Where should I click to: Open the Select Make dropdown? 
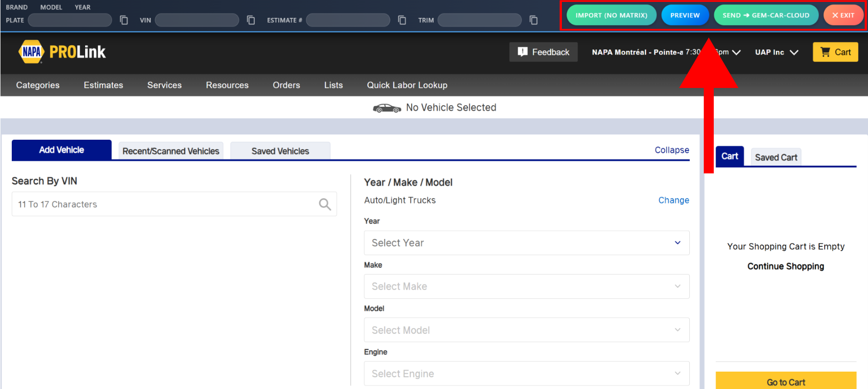tap(527, 286)
